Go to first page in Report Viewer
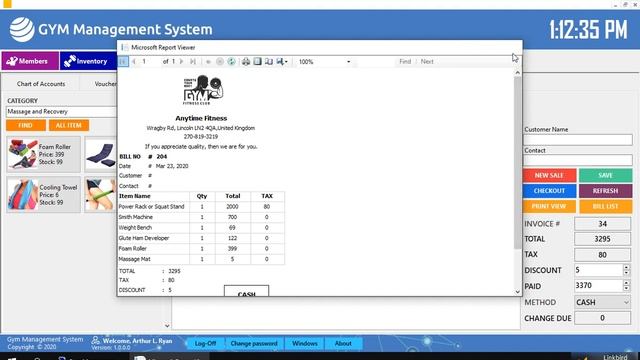This screenshot has width=640, height=360. point(123,62)
